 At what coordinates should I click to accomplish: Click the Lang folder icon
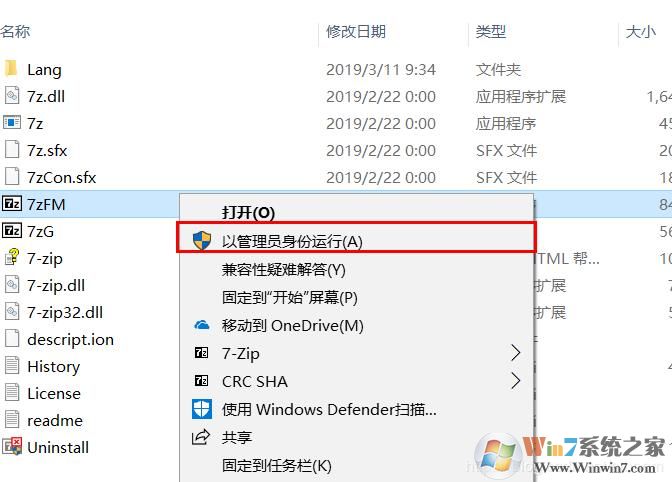11,69
